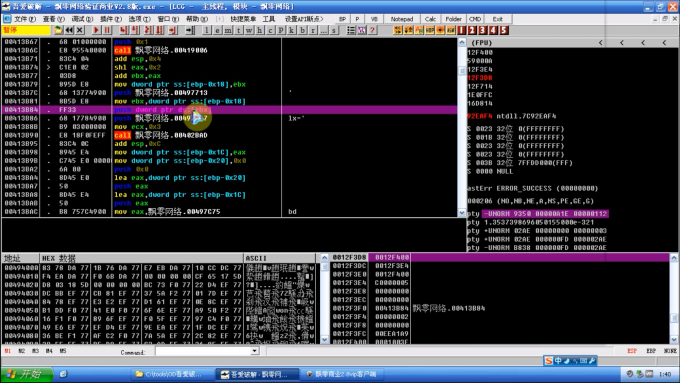Open the 文件(F) menu
This screenshot has width=680, height=383.
[x=25, y=19]
